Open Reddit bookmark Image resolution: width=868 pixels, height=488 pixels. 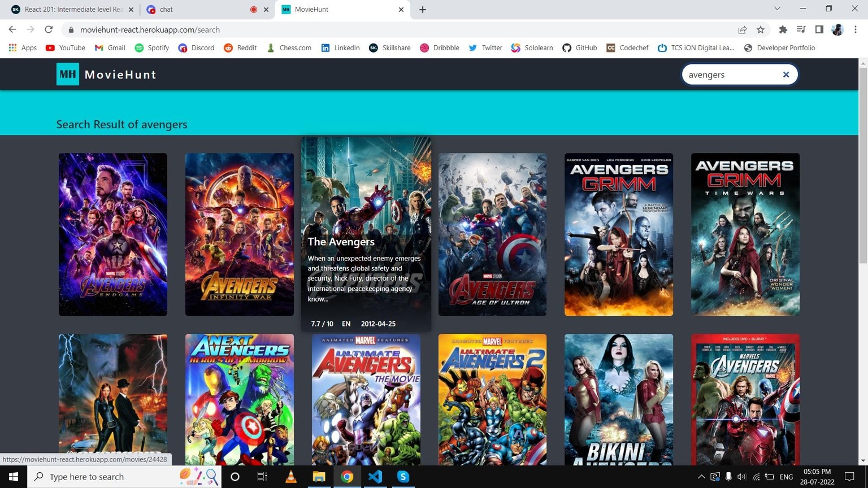240,47
